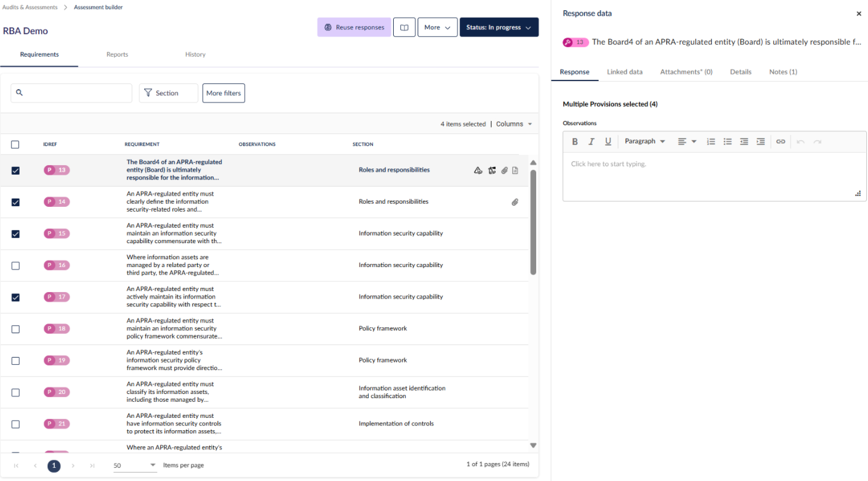The image size is (868, 481).
Task: Click the P 13 provision badge
Action: pyautogui.click(x=57, y=170)
